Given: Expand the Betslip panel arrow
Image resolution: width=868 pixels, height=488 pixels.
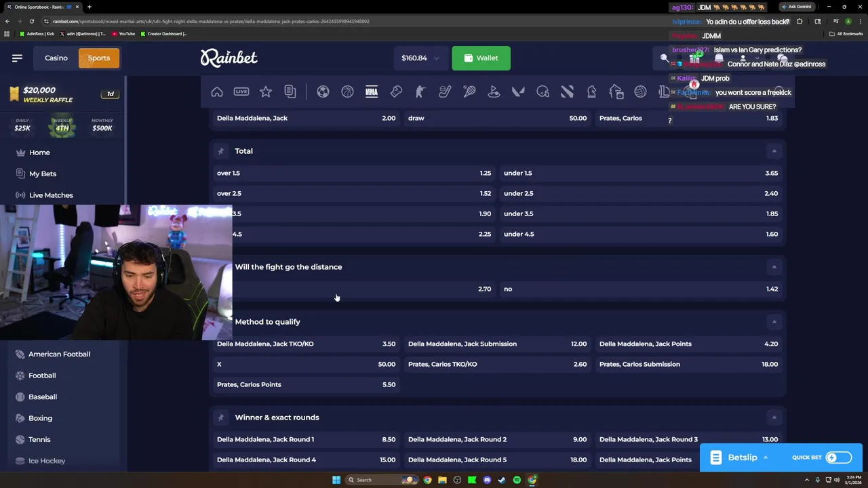Looking at the screenshot, I should pyautogui.click(x=766, y=457).
